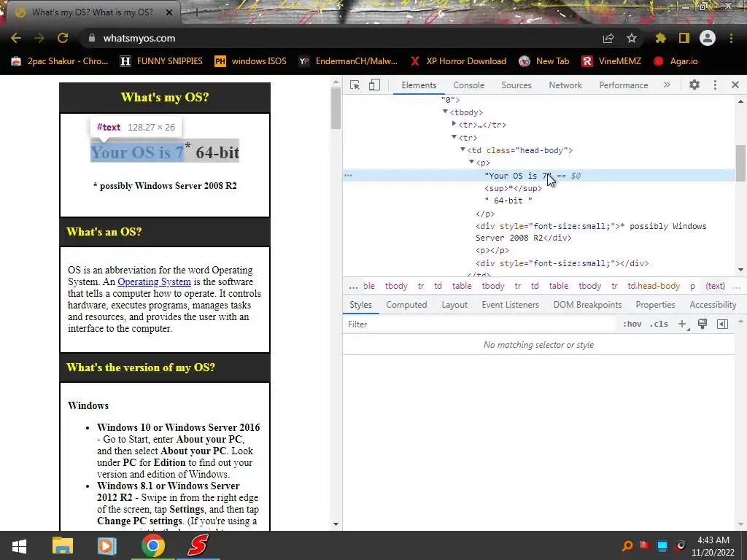Open the media player taskbar icon
The height and width of the screenshot is (560, 747).
107,545
